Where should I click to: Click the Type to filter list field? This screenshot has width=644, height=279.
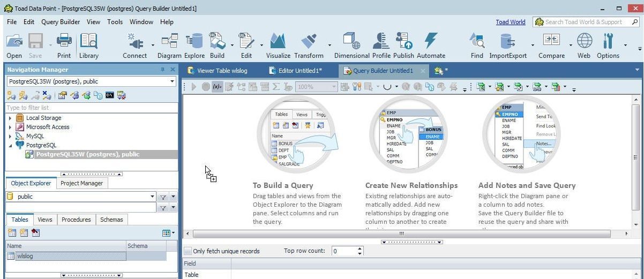coord(91,108)
